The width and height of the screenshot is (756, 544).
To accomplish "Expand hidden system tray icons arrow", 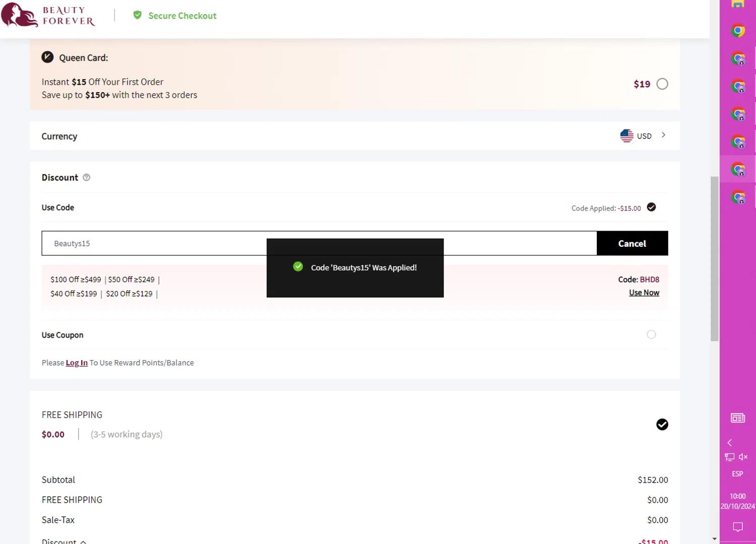I will [729, 443].
